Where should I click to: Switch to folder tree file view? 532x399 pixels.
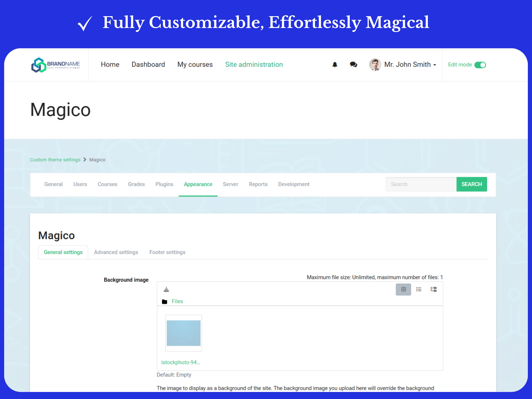433,289
